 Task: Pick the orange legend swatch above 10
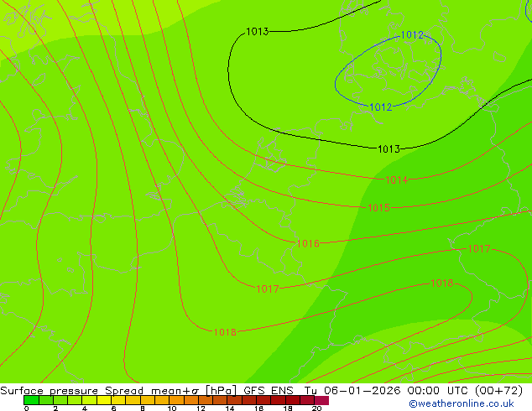[x=176, y=400]
